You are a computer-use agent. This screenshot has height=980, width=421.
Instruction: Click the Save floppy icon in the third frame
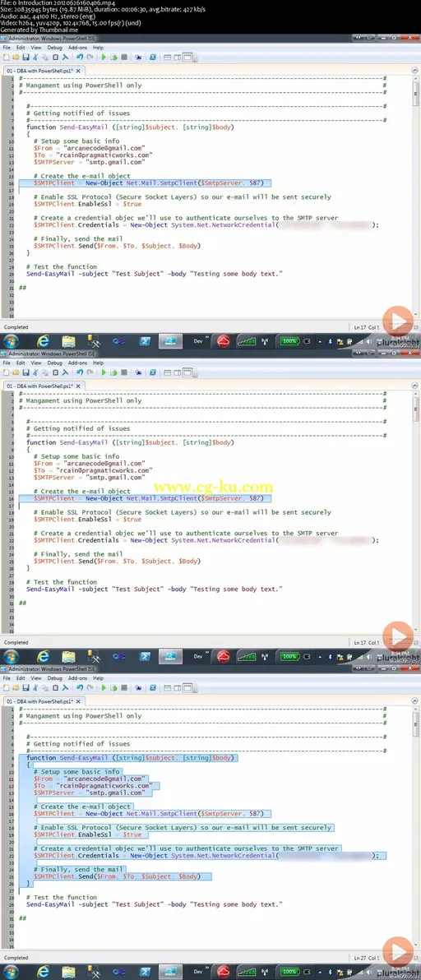tap(26, 687)
